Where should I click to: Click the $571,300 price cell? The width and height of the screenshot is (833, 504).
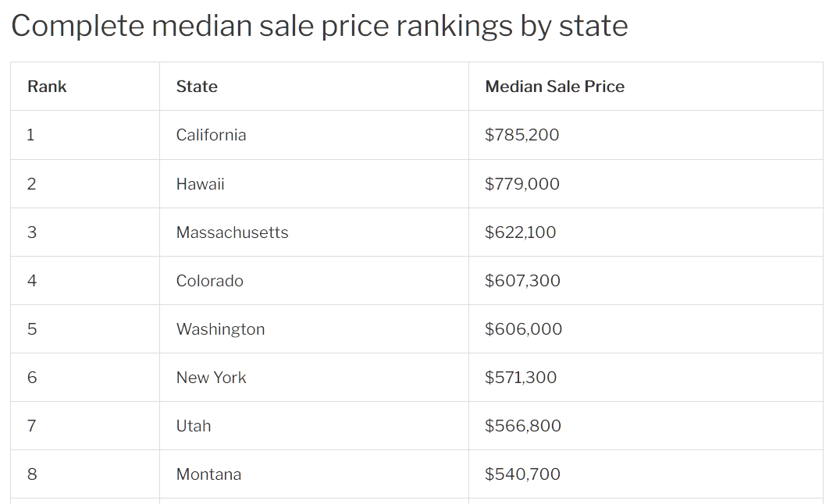(521, 378)
